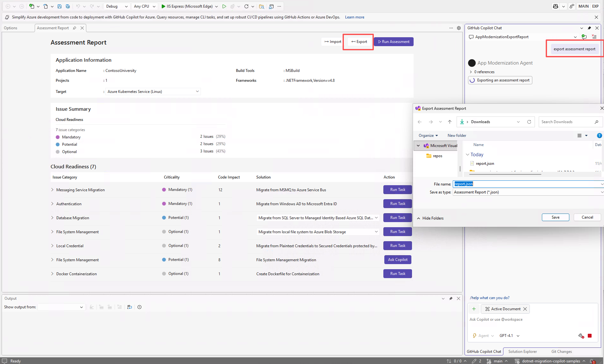604x364 pixels.
Task: Click the notifications bell in status bar
Action: (x=593, y=361)
